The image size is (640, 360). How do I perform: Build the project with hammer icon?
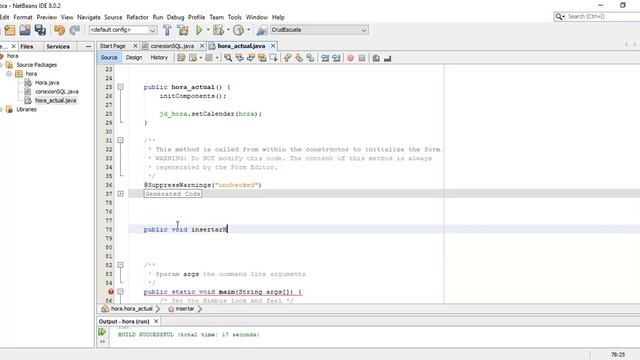167,30
